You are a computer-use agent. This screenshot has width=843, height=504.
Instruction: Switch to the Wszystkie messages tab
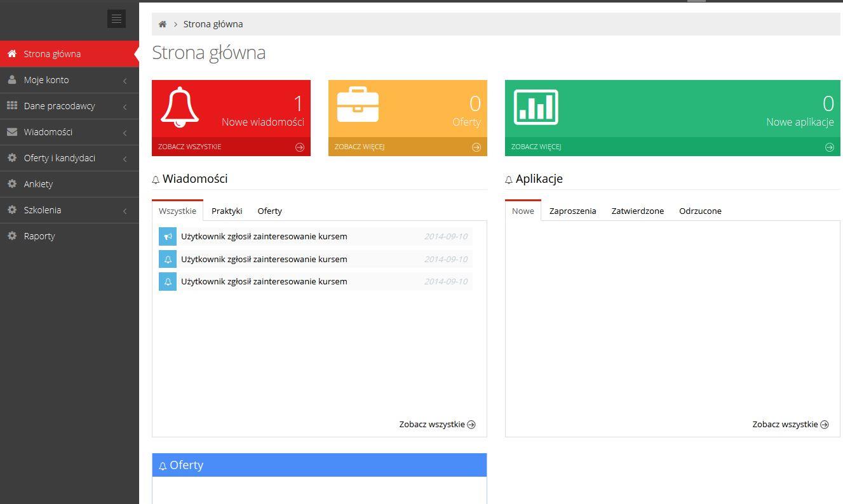[177, 211]
